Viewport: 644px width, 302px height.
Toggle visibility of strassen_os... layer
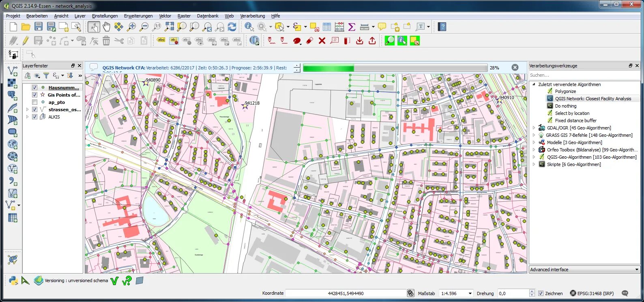click(x=34, y=110)
